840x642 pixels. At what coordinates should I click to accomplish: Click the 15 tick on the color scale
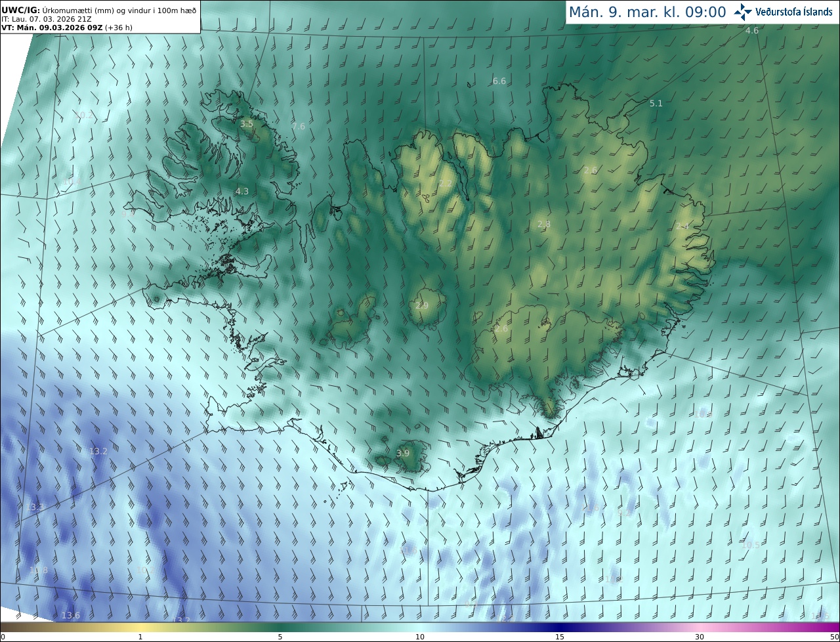point(560,637)
